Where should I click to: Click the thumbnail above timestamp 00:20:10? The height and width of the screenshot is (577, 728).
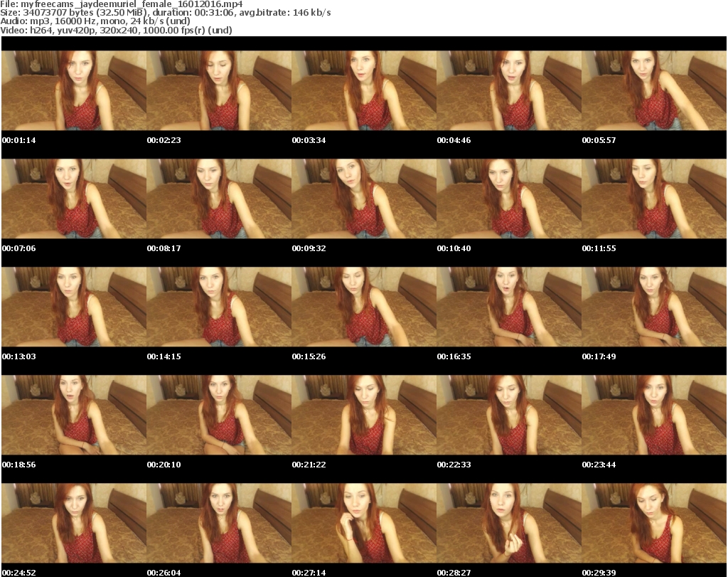pyautogui.click(x=219, y=415)
